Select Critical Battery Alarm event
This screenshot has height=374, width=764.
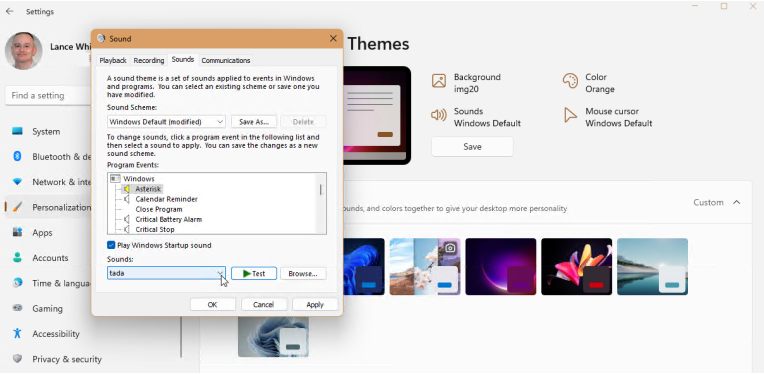click(169, 219)
